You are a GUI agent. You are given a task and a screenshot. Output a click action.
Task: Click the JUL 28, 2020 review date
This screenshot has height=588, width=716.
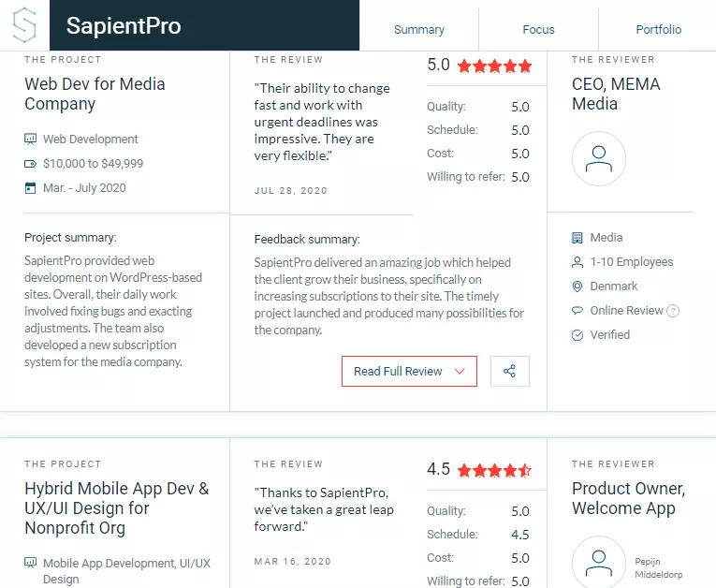(291, 190)
